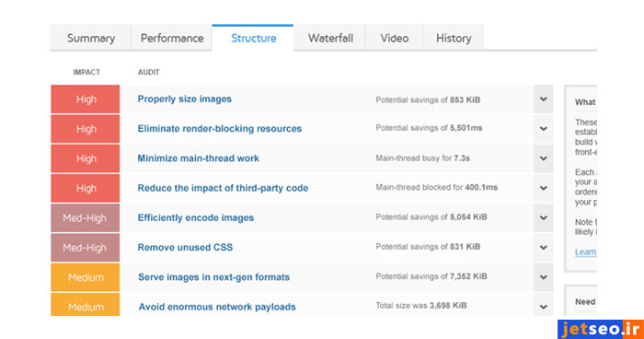Viewport: 644px width, 339px height.
Task: Open Minimize main-thread work audit
Action: pos(198,158)
